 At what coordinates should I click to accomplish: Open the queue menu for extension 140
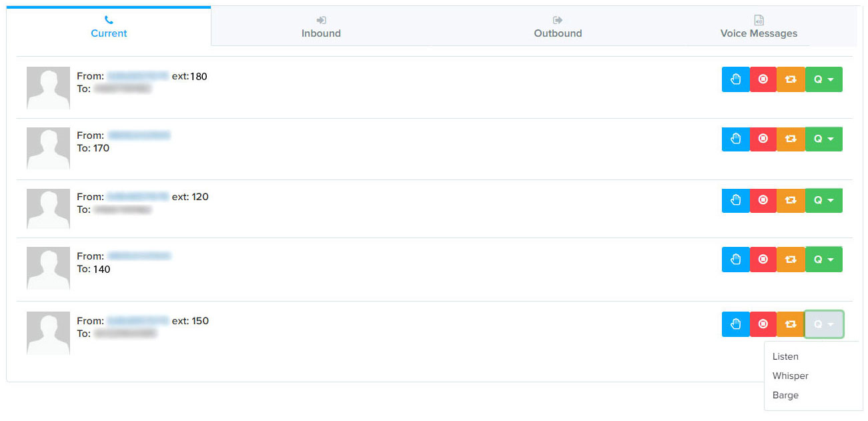click(x=823, y=259)
